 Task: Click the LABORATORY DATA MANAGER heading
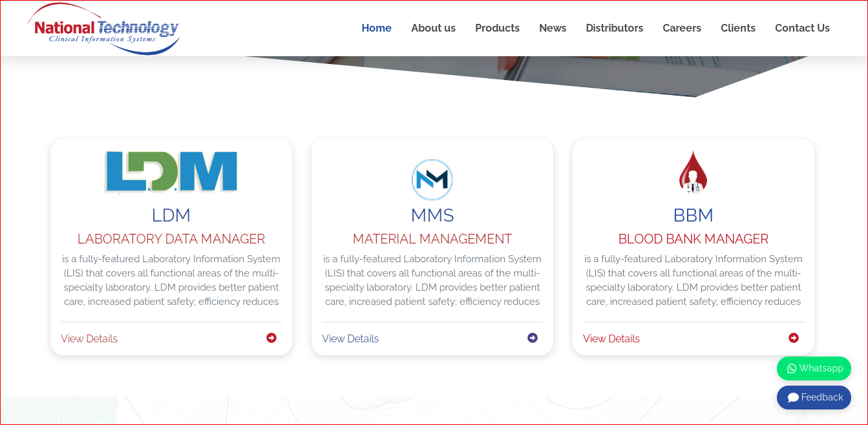171,239
